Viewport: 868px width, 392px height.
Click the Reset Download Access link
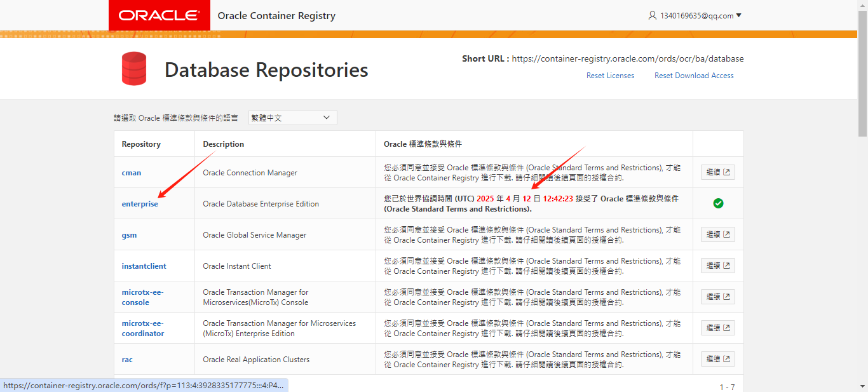click(x=694, y=76)
